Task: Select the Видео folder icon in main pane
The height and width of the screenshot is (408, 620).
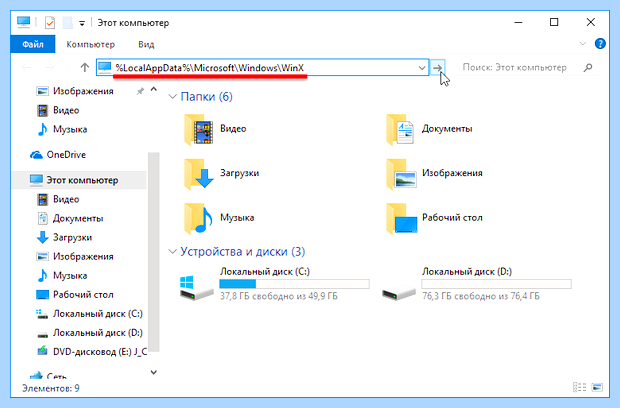Action: click(x=199, y=129)
